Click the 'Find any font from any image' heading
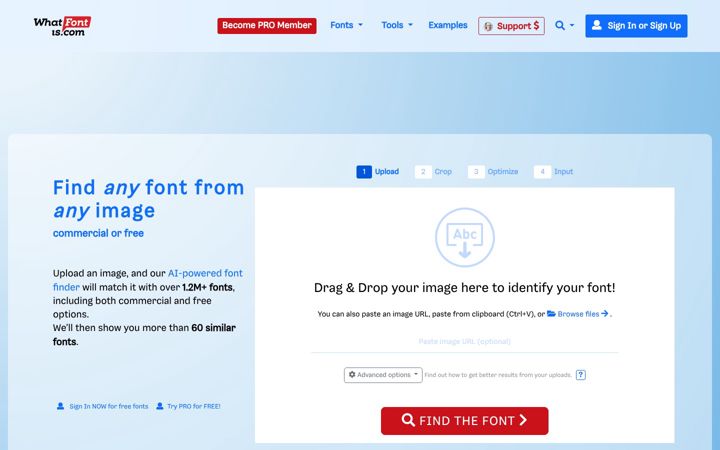Image resolution: width=720 pixels, height=450 pixels. [x=148, y=199]
